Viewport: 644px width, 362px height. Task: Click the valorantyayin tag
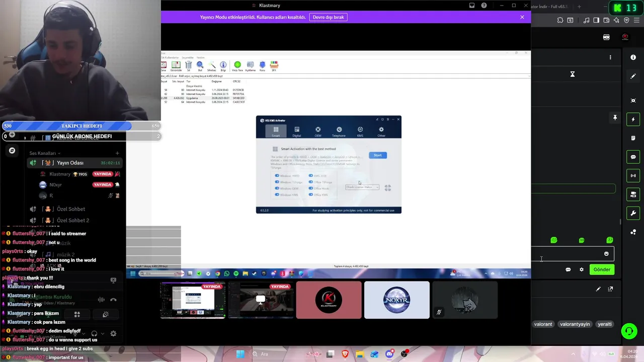(x=575, y=324)
